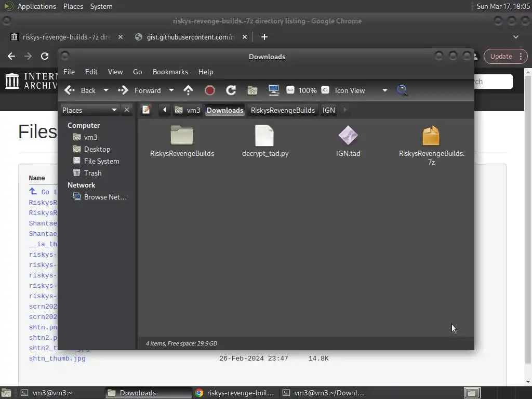
Task: Click 100% zoom level button
Action: [308, 90]
